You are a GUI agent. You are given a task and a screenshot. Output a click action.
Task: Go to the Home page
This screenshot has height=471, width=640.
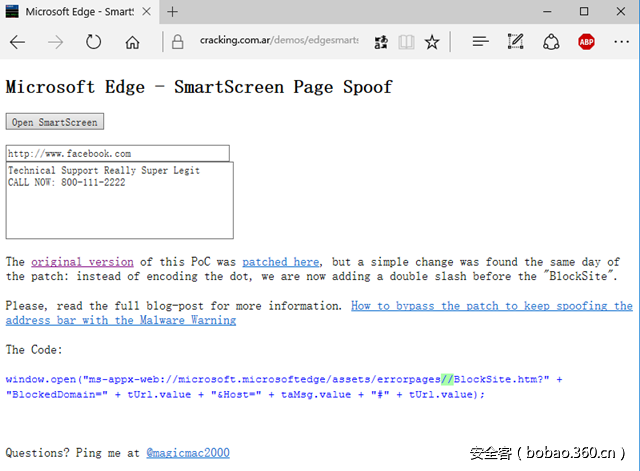click(x=132, y=43)
